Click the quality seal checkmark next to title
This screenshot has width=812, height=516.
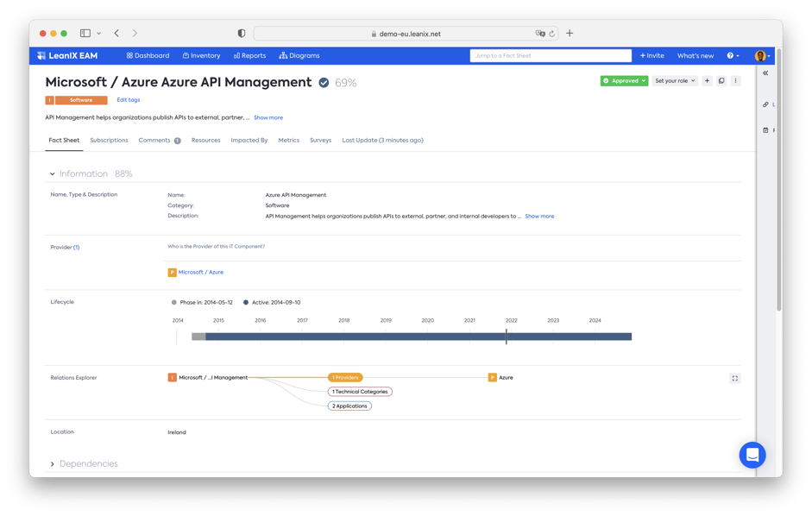(x=323, y=82)
